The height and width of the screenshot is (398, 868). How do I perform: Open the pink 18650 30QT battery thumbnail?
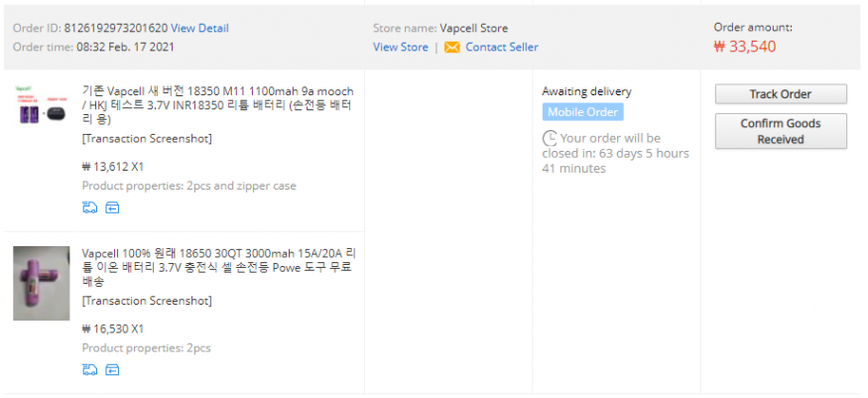pyautogui.click(x=41, y=283)
